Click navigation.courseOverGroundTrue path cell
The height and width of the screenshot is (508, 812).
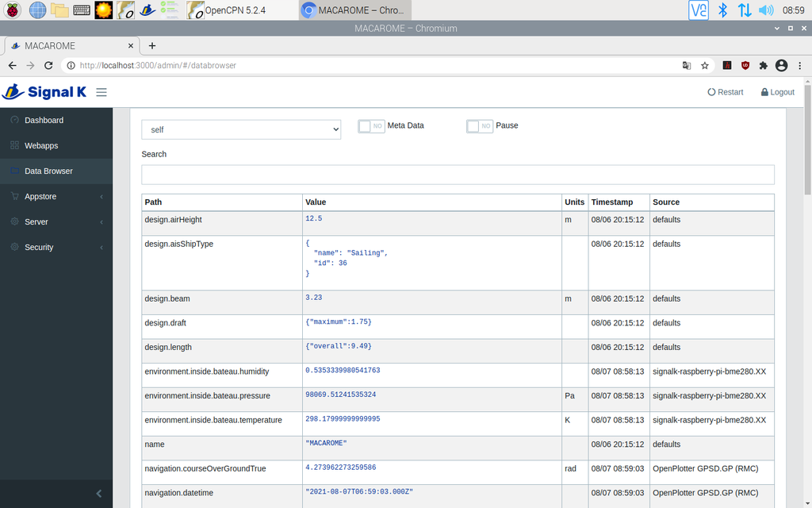tap(222, 473)
